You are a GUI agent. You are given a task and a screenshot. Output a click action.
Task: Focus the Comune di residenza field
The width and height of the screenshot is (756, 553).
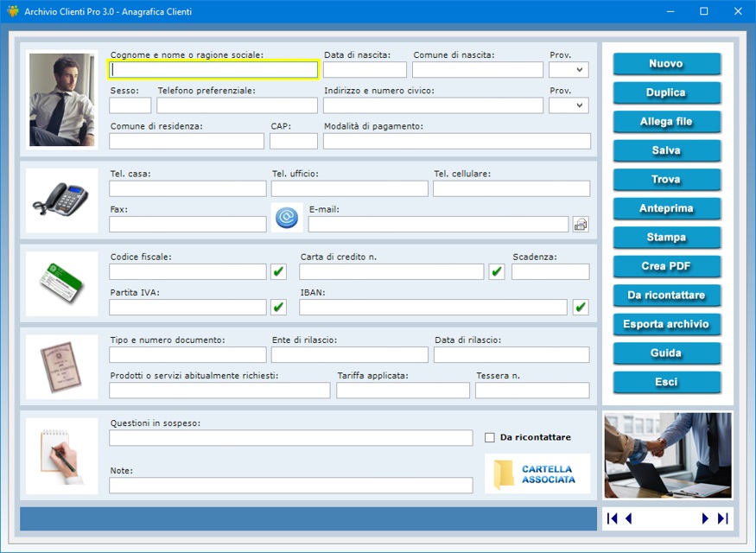187,141
